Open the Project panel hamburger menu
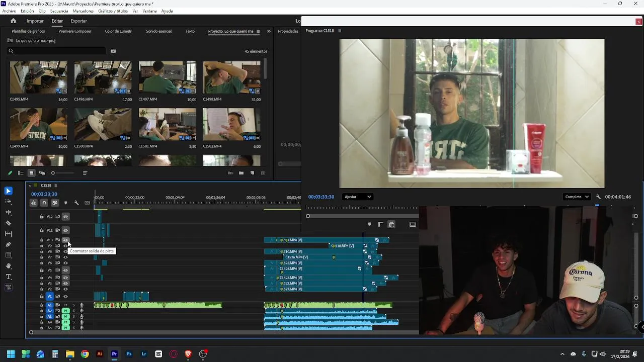 [x=258, y=31]
